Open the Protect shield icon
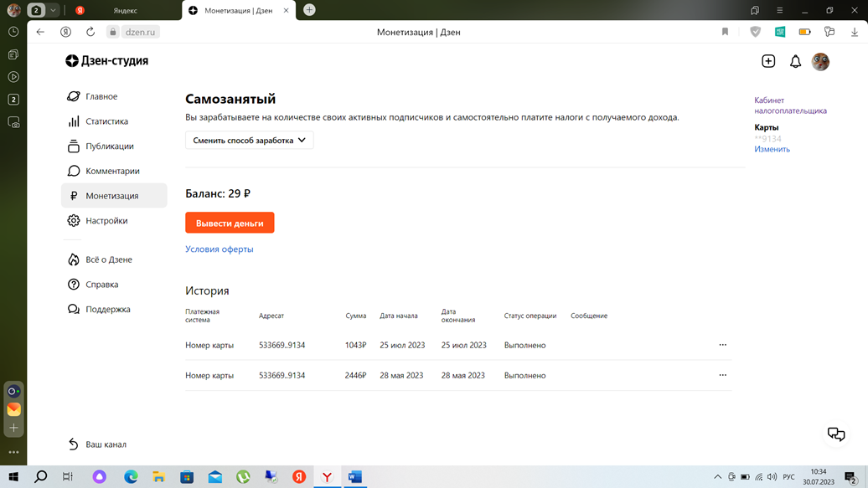The image size is (868, 488). point(755,32)
